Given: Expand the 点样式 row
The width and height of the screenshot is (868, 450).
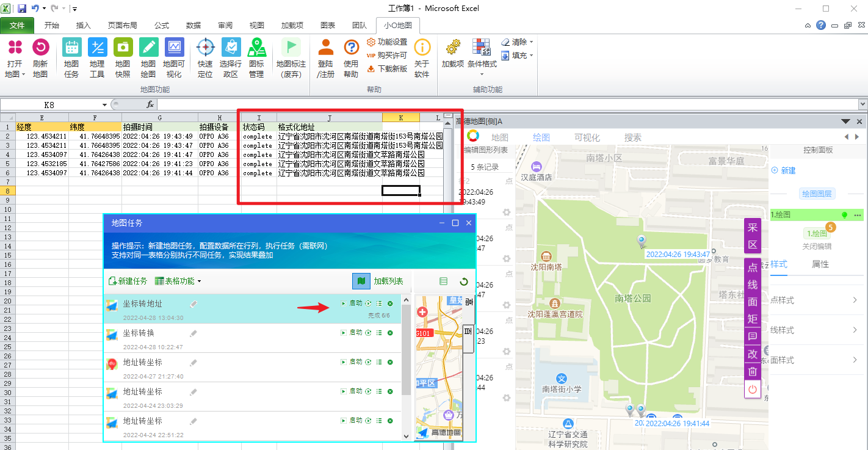Looking at the screenshot, I should coord(816,300).
